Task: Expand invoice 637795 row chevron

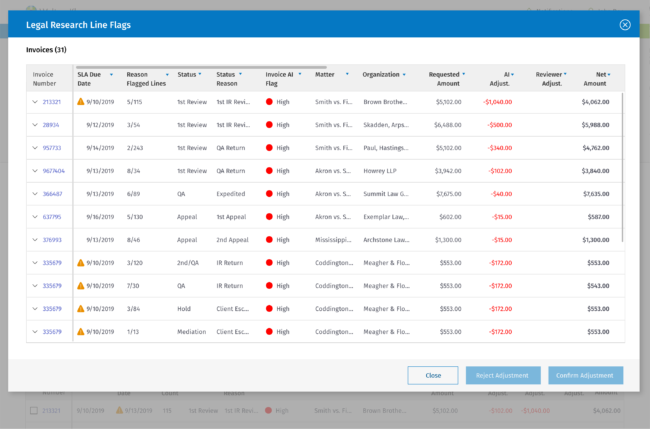Action: [x=35, y=217]
